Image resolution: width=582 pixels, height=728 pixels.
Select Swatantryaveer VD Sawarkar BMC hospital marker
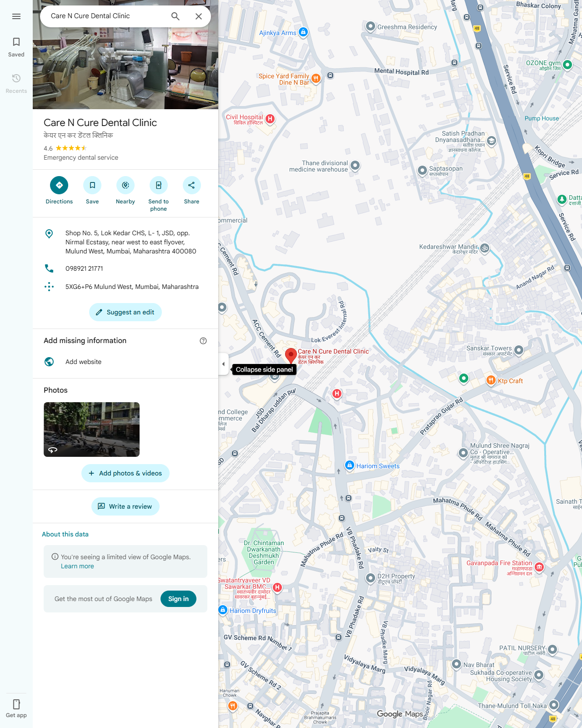(x=277, y=587)
